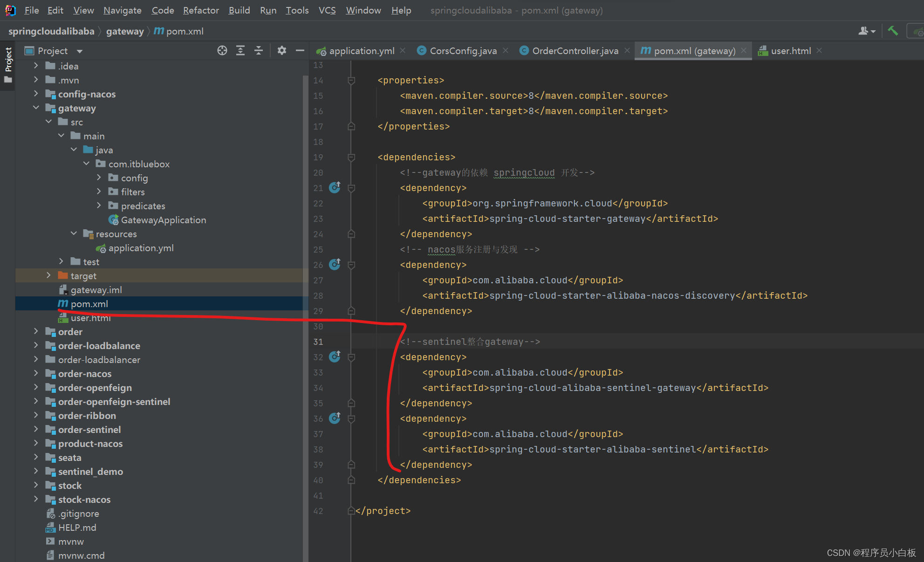Click springcloudalibaba breadcrumb
This screenshot has height=562, width=924.
[51, 31]
